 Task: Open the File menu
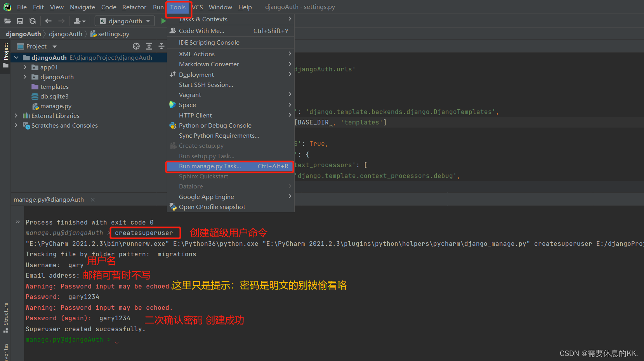[x=22, y=7]
